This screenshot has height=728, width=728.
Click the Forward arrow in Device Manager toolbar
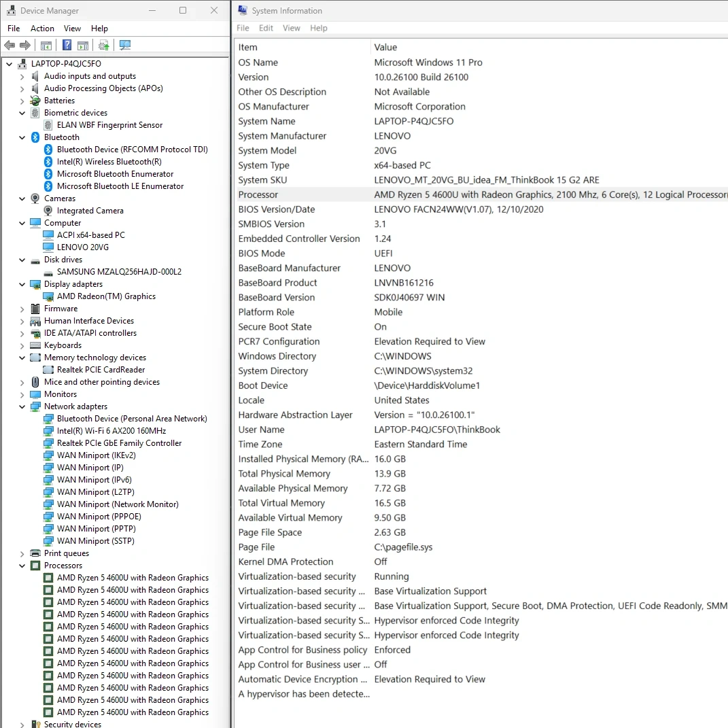click(x=25, y=46)
